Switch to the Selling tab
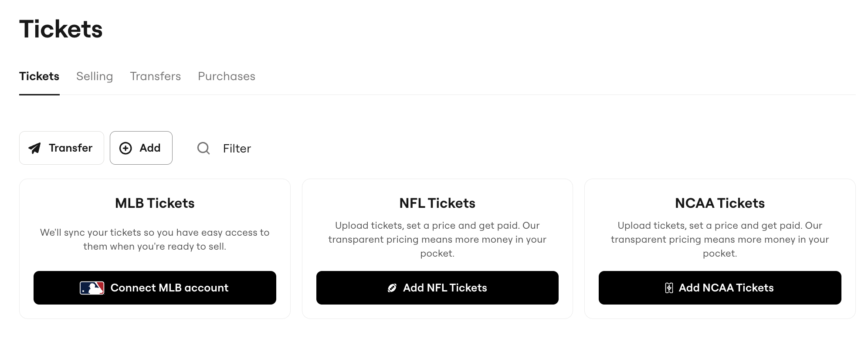 click(x=95, y=76)
